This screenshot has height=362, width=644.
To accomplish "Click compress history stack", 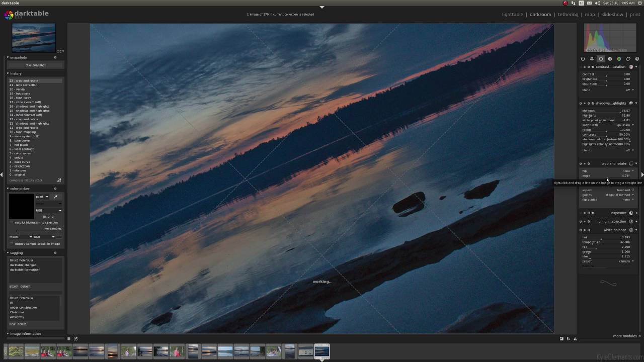I will (x=26, y=180).
